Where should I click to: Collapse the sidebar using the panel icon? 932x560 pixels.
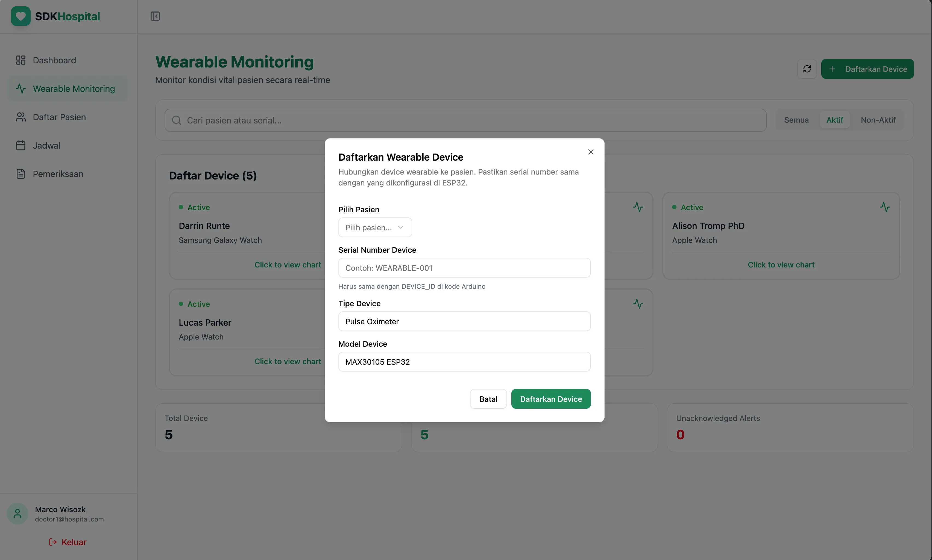(155, 16)
